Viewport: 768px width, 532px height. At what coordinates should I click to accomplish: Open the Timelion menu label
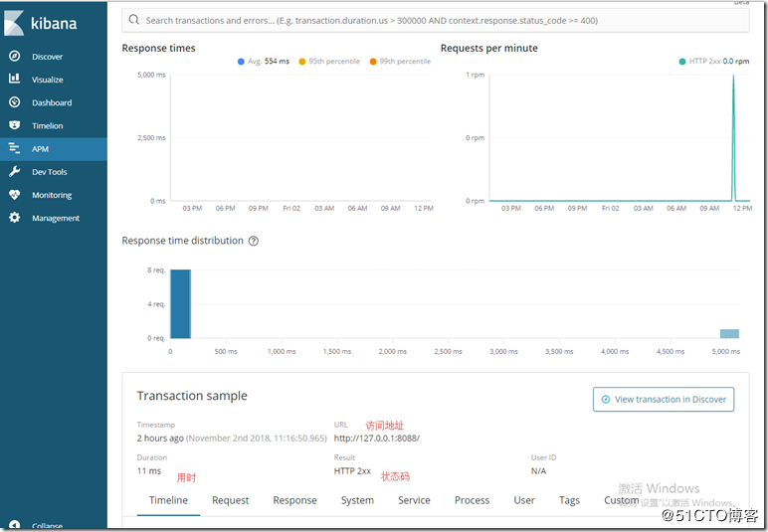[x=48, y=125]
